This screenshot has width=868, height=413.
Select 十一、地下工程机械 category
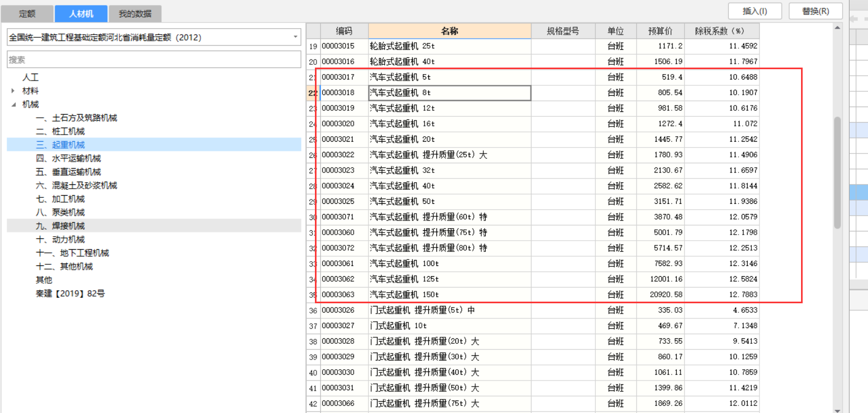pyautogui.click(x=72, y=253)
